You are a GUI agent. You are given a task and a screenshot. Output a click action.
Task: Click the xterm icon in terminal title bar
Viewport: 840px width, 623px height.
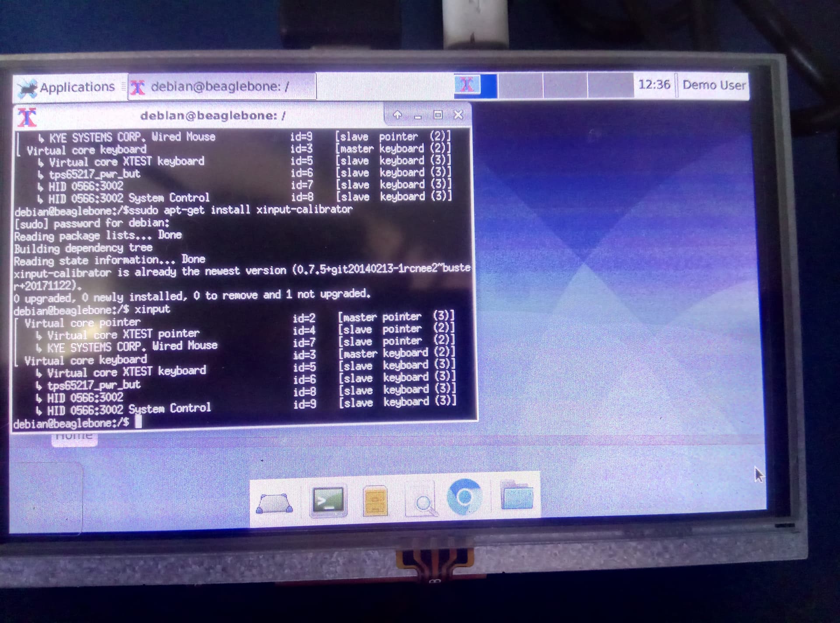[x=27, y=117]
